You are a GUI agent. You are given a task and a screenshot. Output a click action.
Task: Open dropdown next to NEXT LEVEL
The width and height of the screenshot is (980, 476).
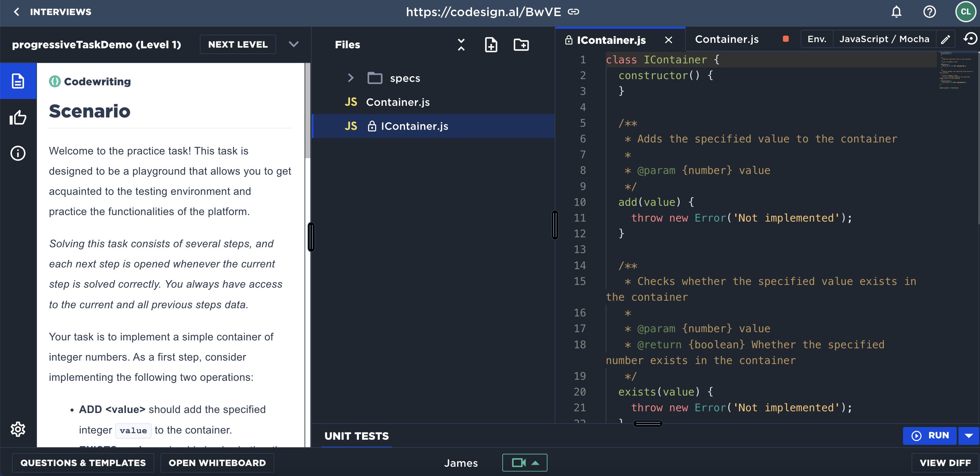pos(293,44)
